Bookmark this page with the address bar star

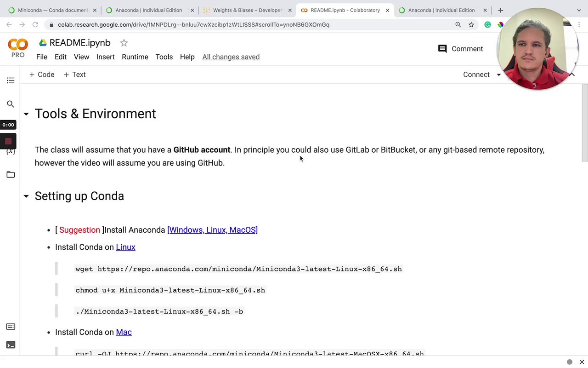(x=471, y=25)
